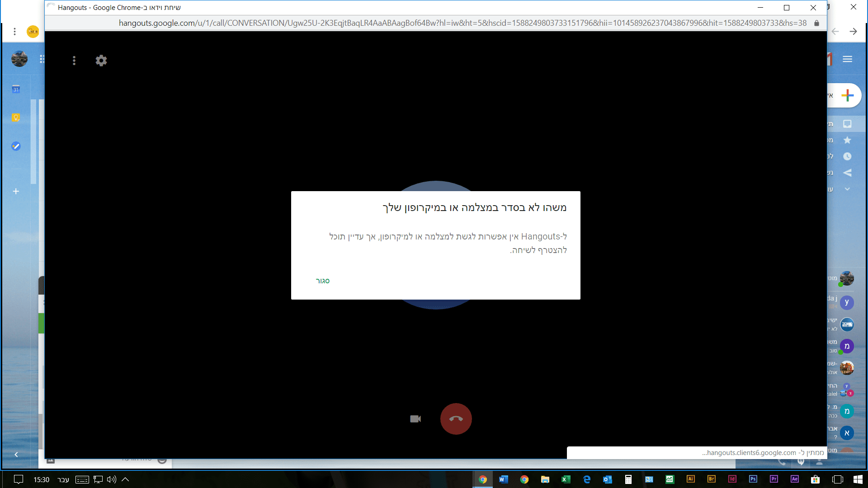Image resolution: width=868 pixels, height=488 pixels.
Task: Open Google Tasks in the side panel
Action: [16, 146]
